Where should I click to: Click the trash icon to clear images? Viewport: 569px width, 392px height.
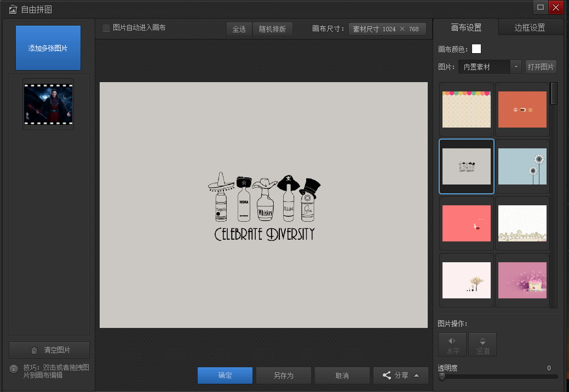(x=35, y=350)
